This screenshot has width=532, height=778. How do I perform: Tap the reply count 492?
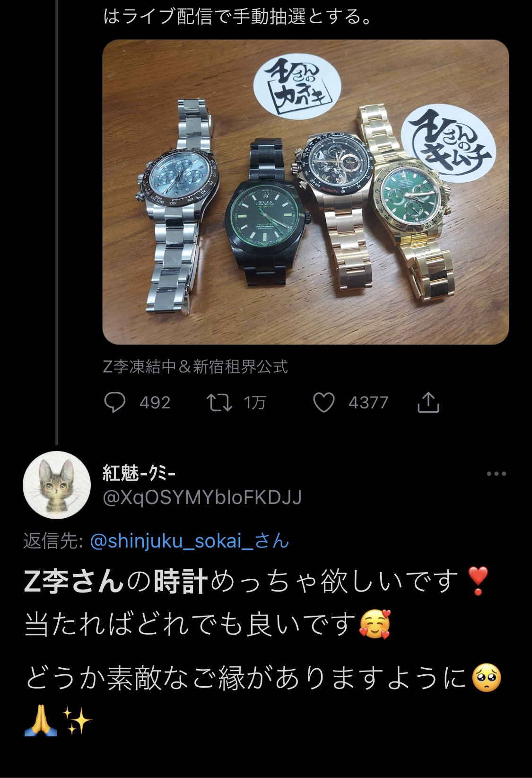[x=155, y=403]
